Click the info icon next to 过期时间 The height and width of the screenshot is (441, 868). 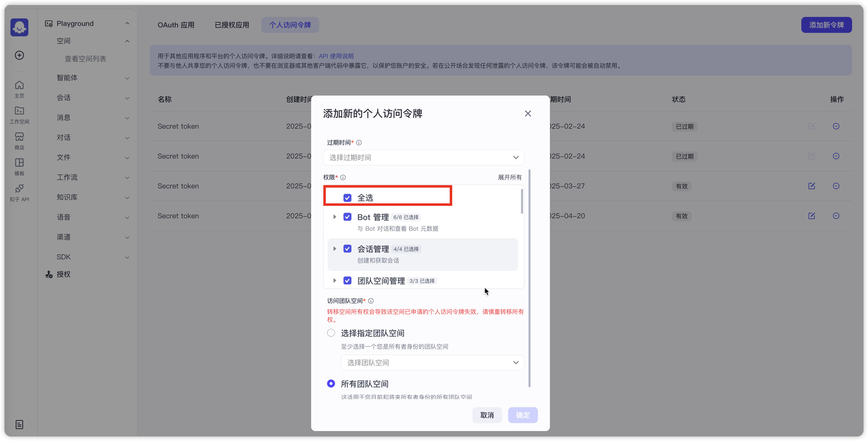pyautogui.click(x=359, y=143)
